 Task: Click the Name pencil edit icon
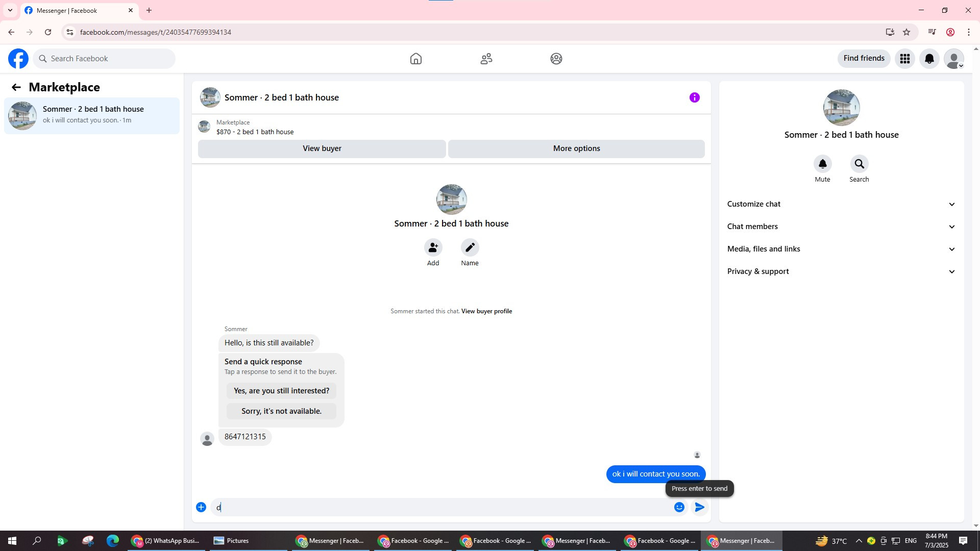[x=470, y=247]
